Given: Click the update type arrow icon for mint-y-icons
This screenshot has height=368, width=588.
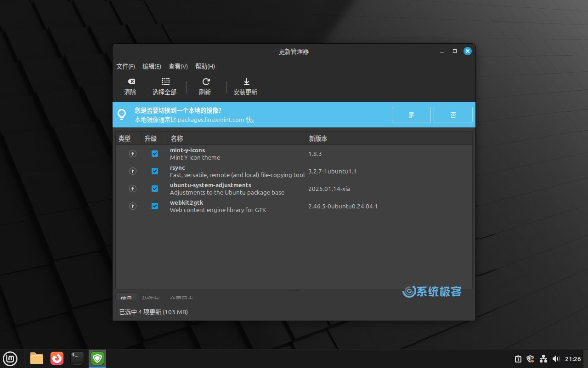Looking at the screenshot, I should [133, 154].
